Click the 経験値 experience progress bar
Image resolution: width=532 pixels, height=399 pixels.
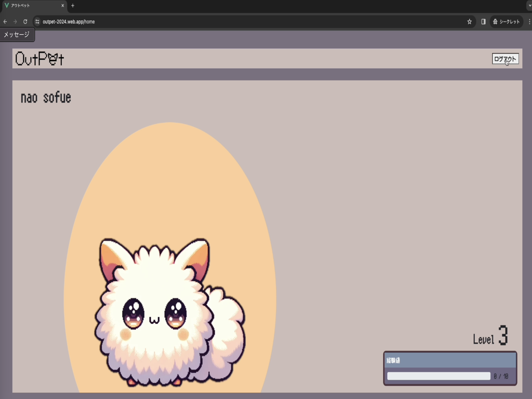tap(438, 376)
